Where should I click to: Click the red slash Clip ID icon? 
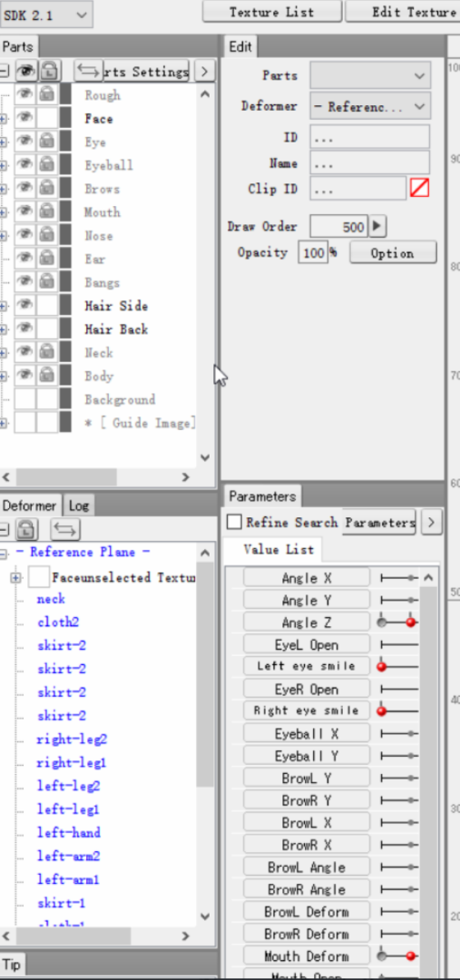419,188
